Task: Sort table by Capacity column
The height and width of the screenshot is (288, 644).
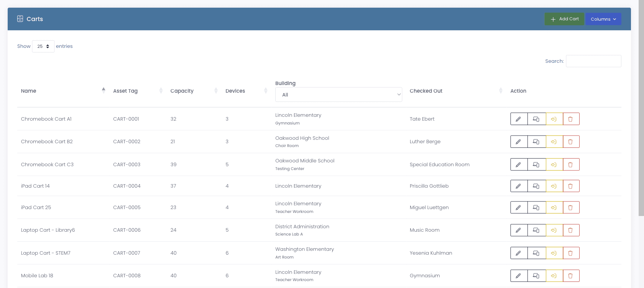Action: tap(194, 91)
